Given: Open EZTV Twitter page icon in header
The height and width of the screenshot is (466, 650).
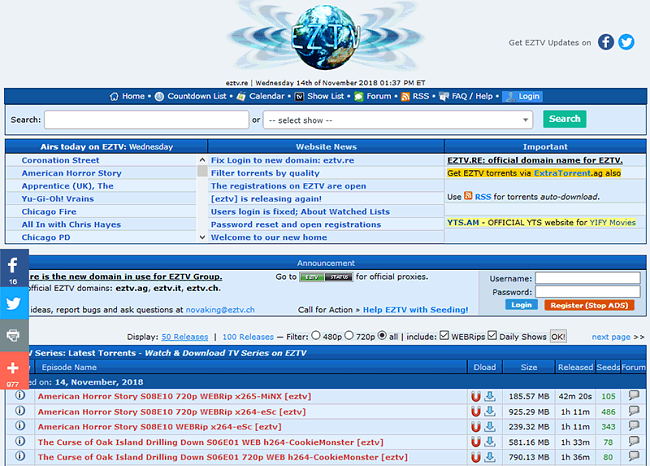Looking at the screenshot, I should click(626, 42).
